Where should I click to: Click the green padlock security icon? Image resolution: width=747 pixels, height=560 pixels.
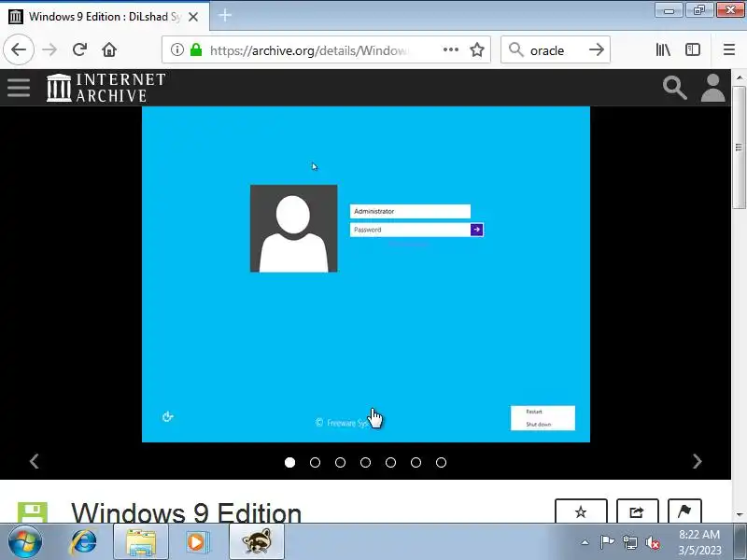click(x=196, y=49)
